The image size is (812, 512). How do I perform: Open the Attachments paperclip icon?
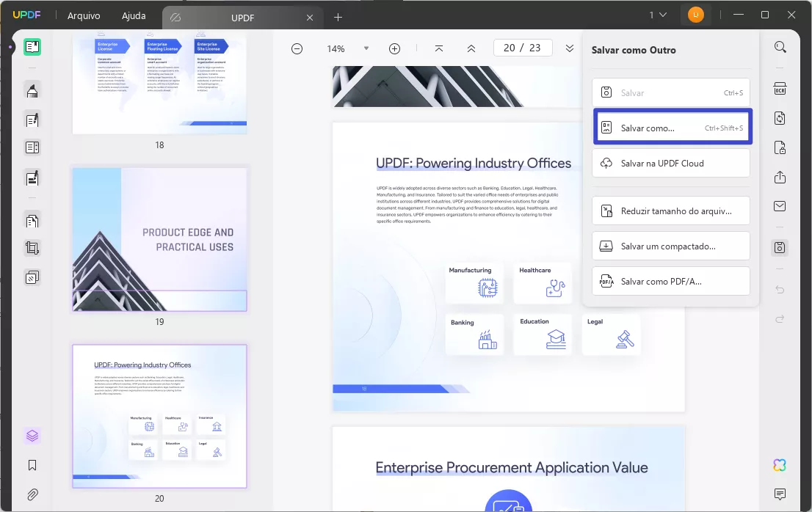[x=32, y=494]
